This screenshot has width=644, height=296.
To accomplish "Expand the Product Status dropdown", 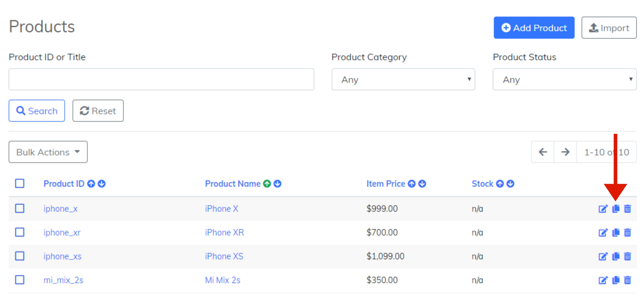I will [x=564, y=79].
